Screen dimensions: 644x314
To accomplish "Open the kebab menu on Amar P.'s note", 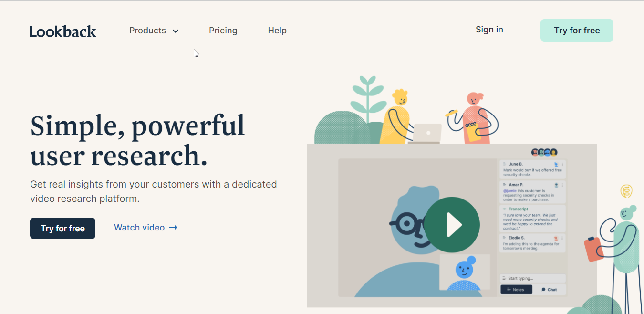I will click(563, 185).
